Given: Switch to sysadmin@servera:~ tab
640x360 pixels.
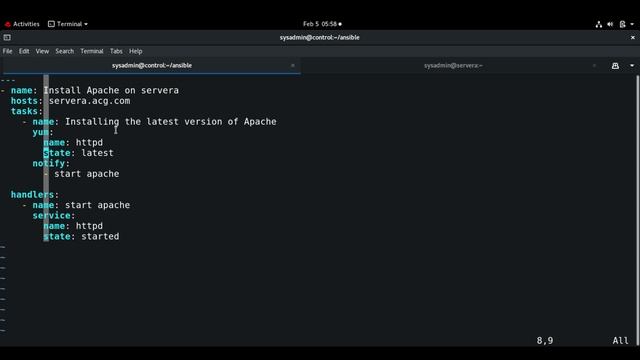Looking at the screenshot, I should pos(453,65).
